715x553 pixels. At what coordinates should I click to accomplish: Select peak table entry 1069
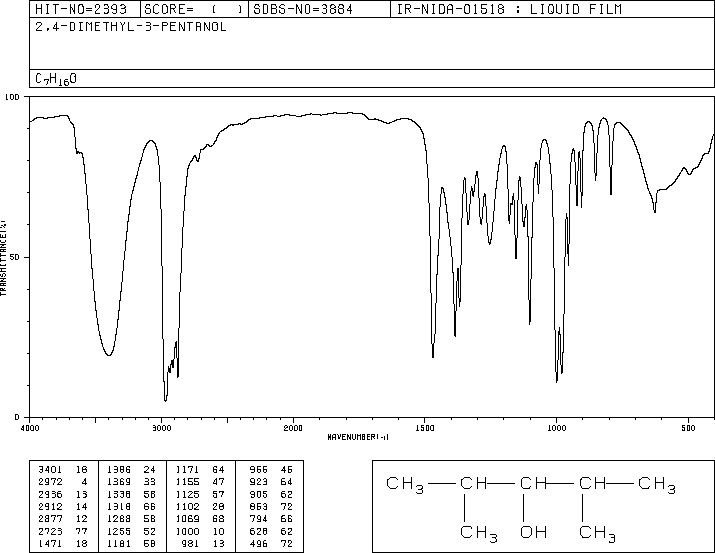(187, 519)
